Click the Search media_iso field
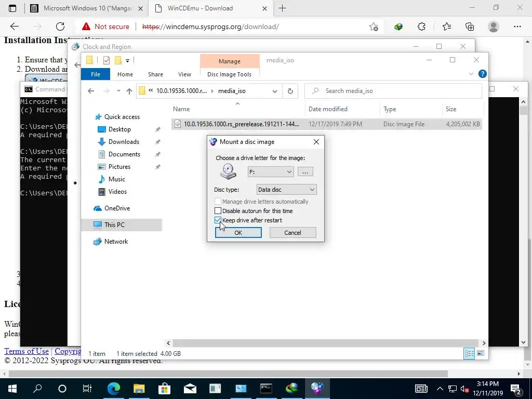The width and height of the screenshot is (532, 399). point(393,91)
